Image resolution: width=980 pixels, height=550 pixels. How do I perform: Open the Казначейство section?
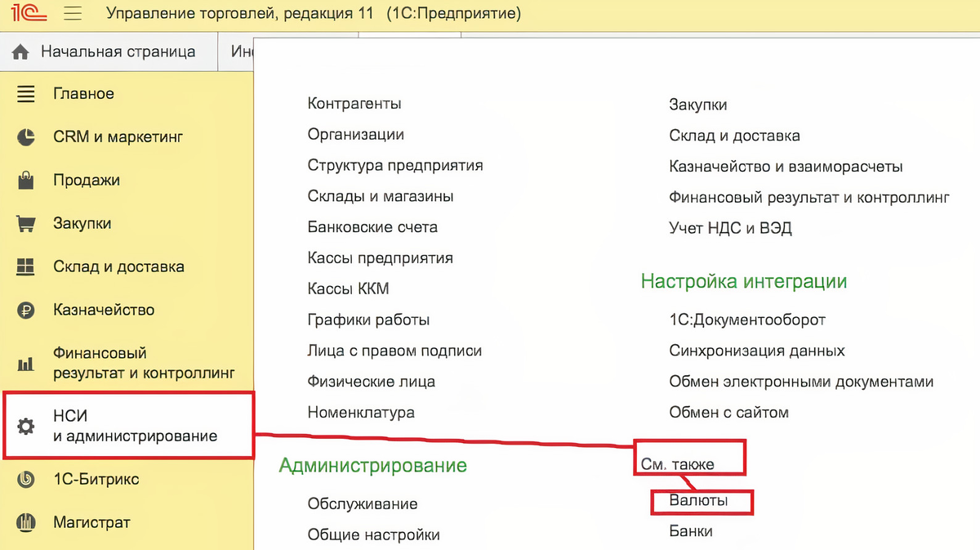(104, 311)
